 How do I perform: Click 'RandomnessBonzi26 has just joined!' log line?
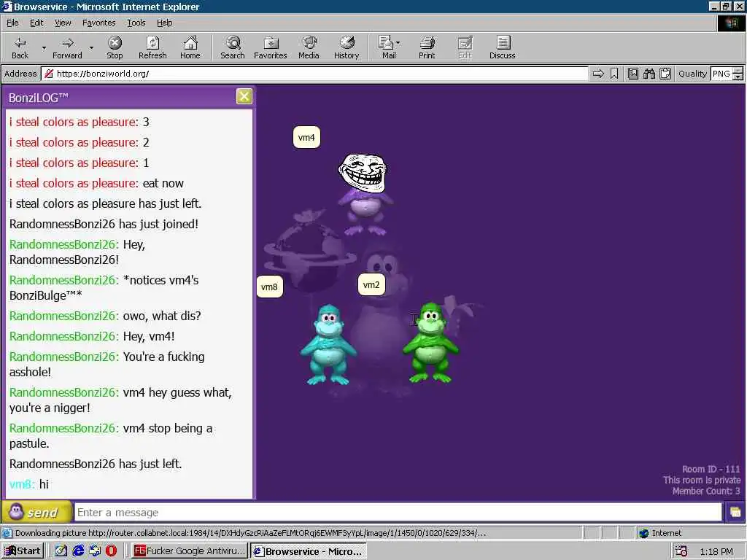[x=104, y=224]
